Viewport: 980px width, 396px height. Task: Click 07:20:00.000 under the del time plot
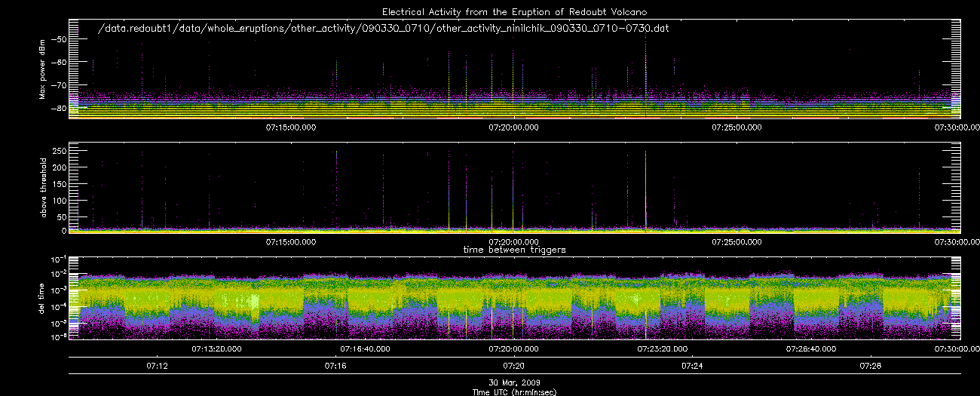[514, 349]
